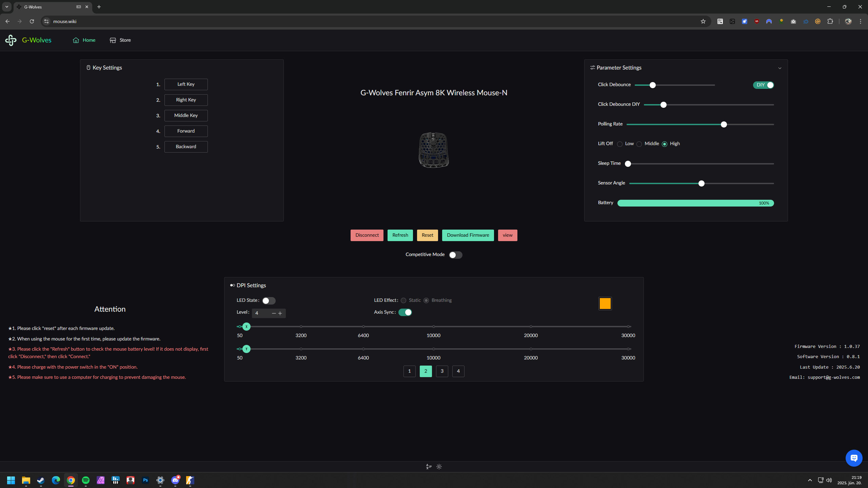
Task: Toggle the Axis Sync switch
Action: [x=405, y=312]
